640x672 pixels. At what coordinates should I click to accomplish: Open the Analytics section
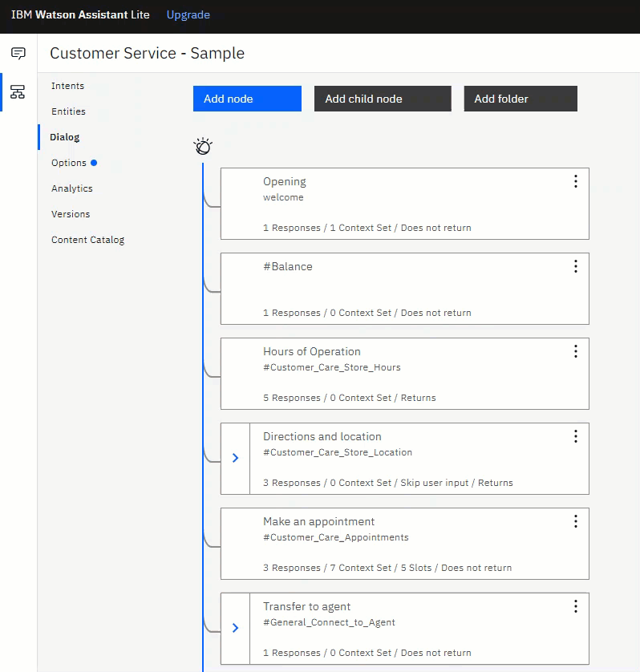click(72, 188)
